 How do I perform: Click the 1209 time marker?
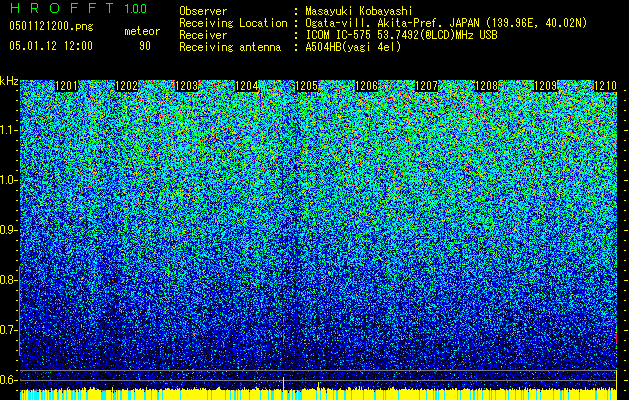(546, 86)
